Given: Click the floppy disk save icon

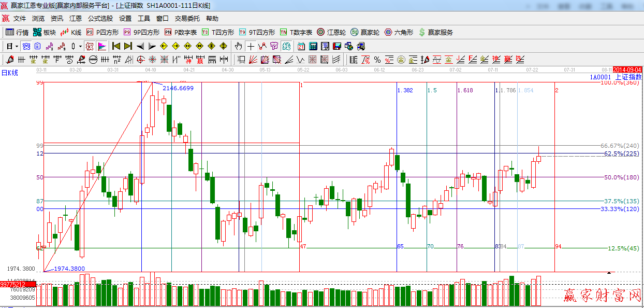Looking at the screenshot, I should coord(337,46).
